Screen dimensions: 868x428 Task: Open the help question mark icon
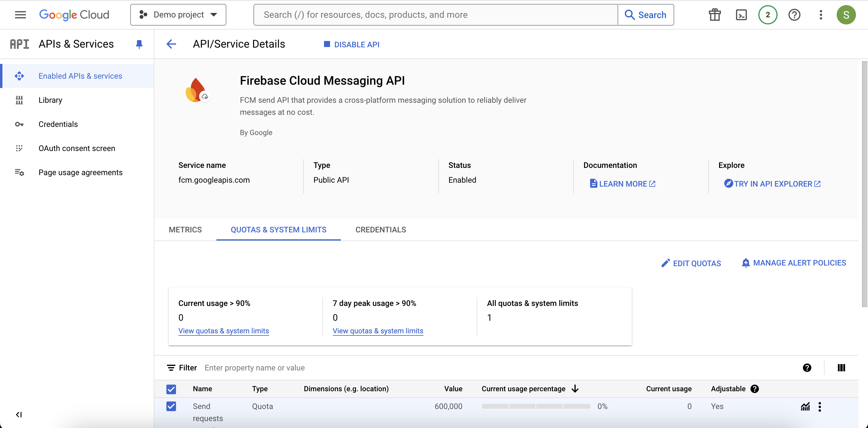point(794,14)
